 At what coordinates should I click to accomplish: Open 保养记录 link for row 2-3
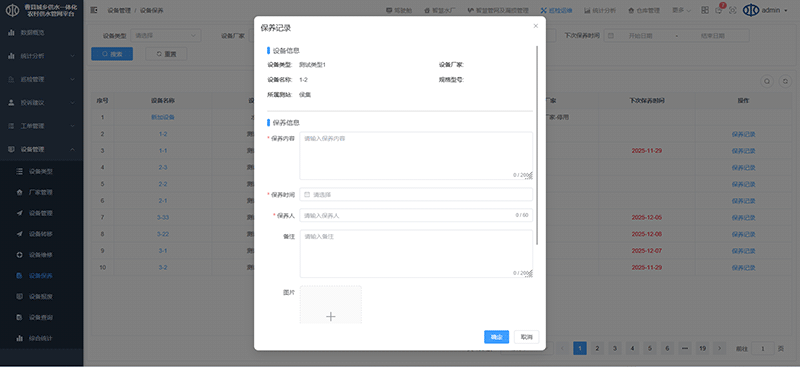pyautogui.click(x=743, y=167)
